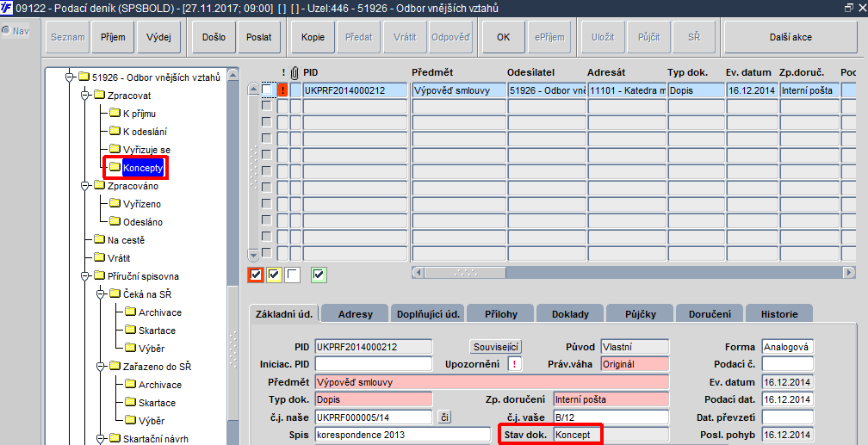
Task: Select the Nav radio button
Action: [6, 31]
